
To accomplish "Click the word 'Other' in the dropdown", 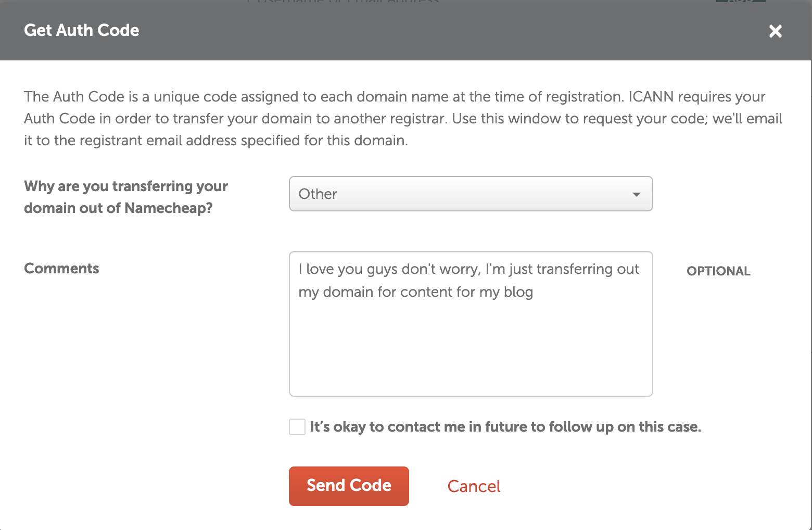I will [x=318, y=194].
